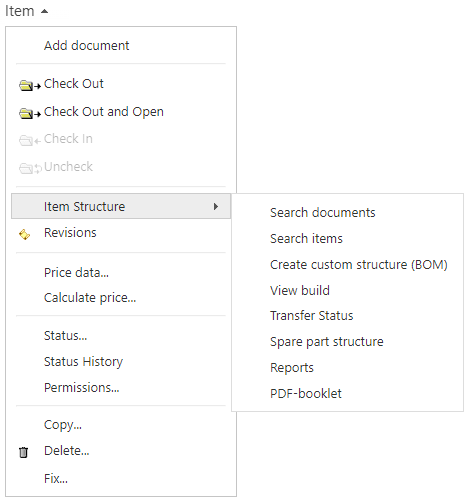Click the Check Out folder icon
467x501 pixels.
tap(30, 85)
